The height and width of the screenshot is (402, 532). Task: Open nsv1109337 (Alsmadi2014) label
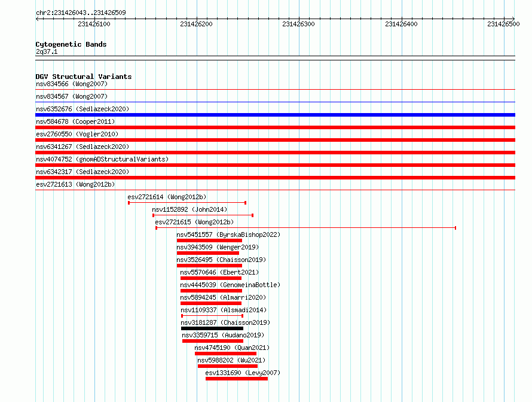click(224, 310)
